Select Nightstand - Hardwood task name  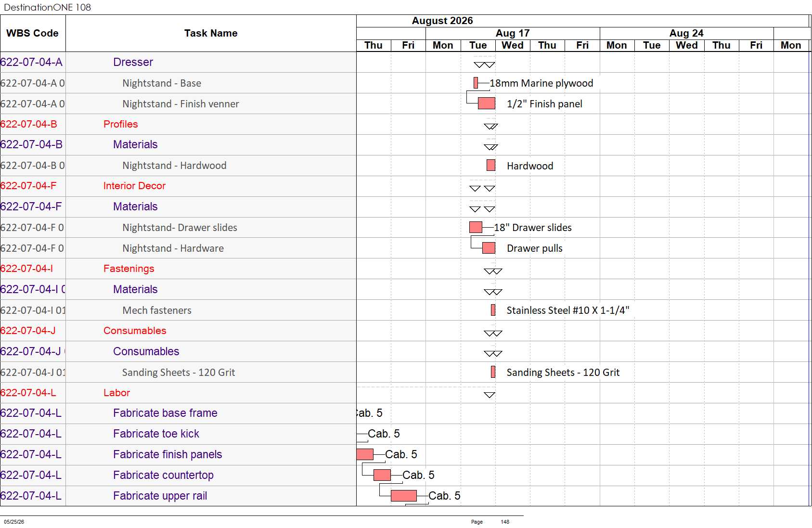[174, 166]
